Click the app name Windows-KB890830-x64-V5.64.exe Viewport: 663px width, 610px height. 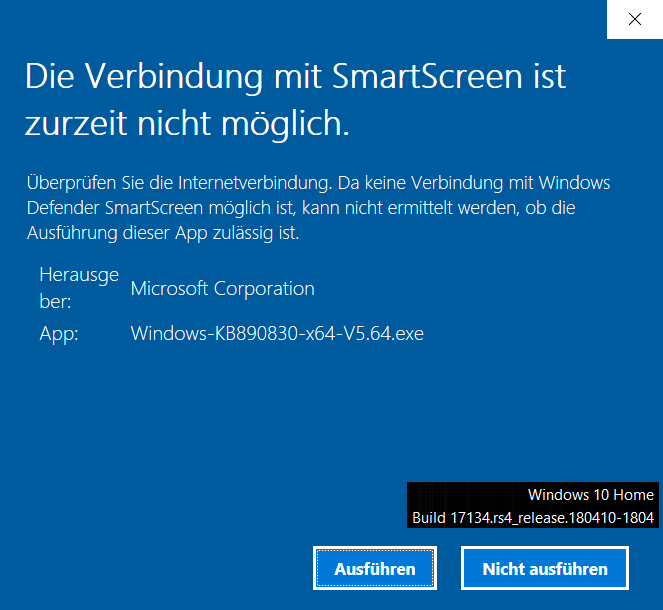277,334
